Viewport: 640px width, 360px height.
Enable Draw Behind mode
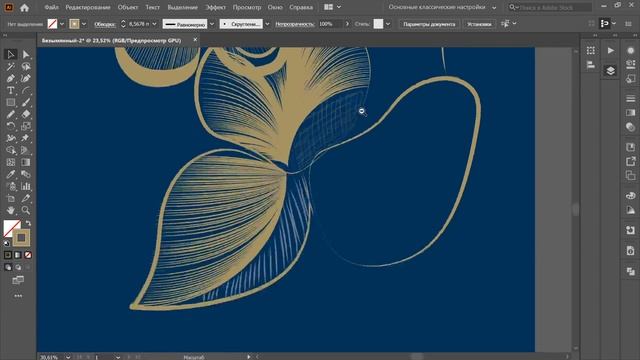pyautogui.click(x=18, y=267)
